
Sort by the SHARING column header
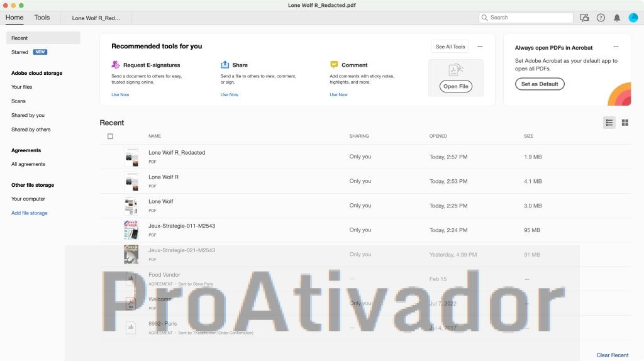[x=359, y=136]
